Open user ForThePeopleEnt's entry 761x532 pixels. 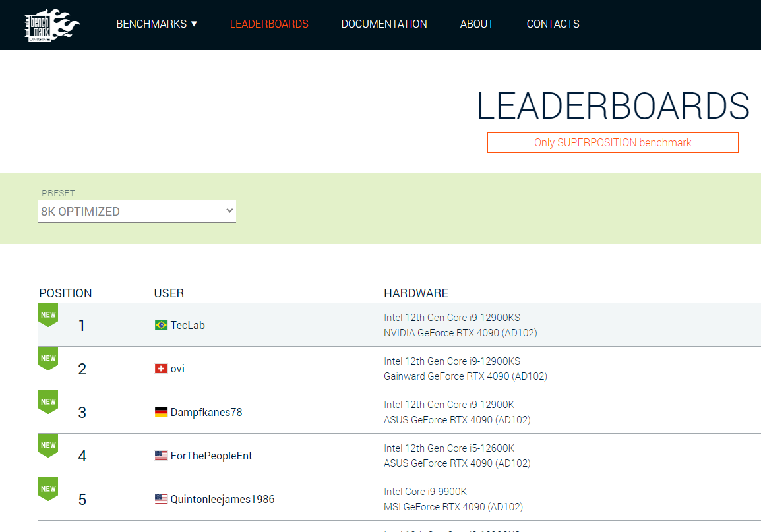(211, 456)
